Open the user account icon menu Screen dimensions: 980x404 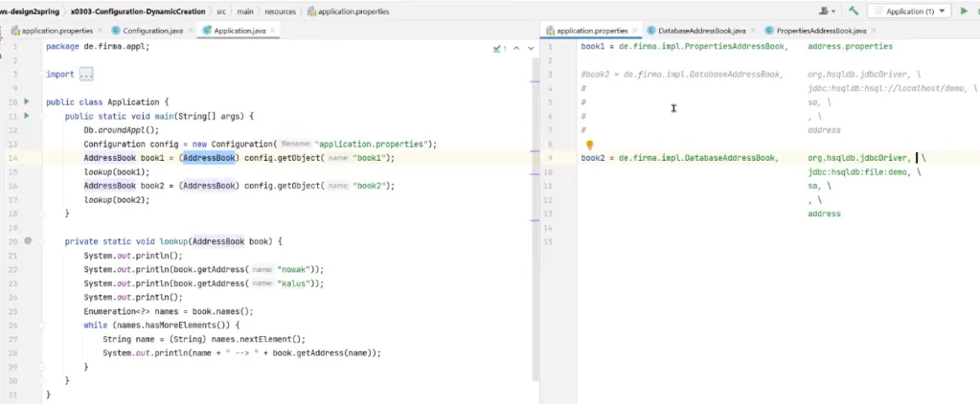(x=828, y=11)
